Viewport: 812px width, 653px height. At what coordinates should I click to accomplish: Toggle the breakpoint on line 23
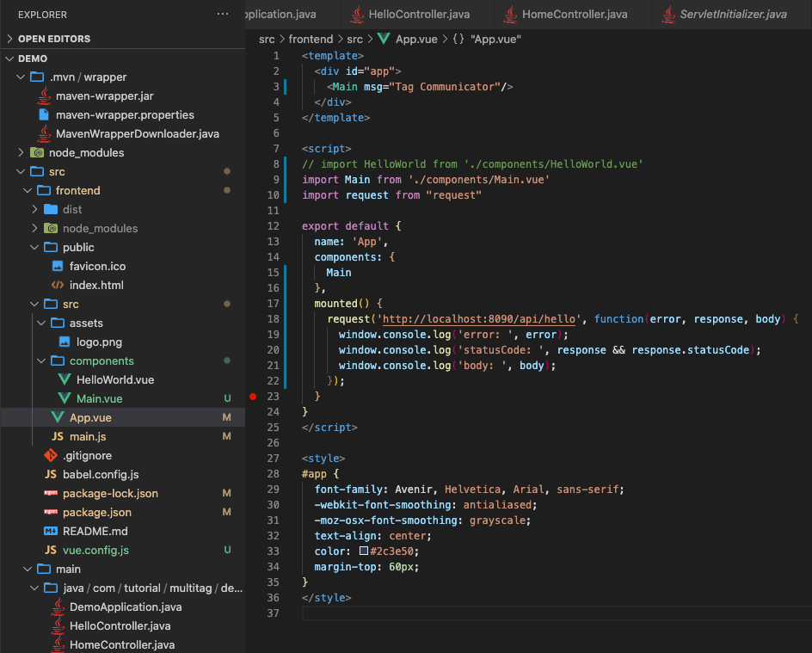[253, 397]
